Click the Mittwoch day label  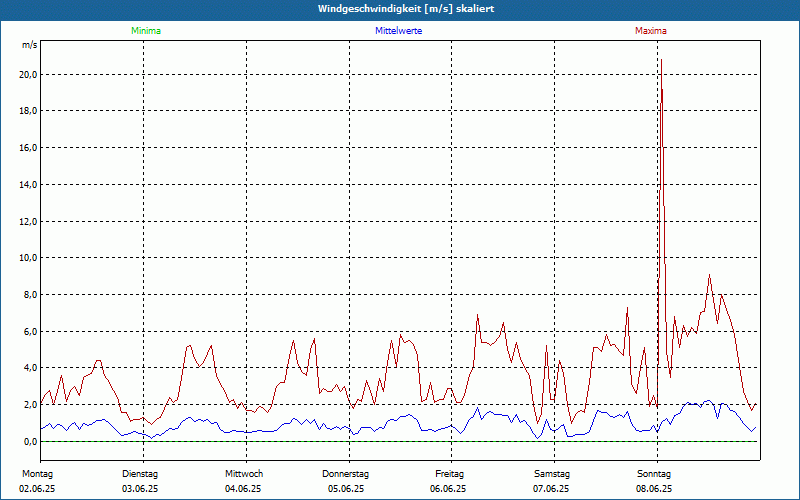[x=244, y=474]
